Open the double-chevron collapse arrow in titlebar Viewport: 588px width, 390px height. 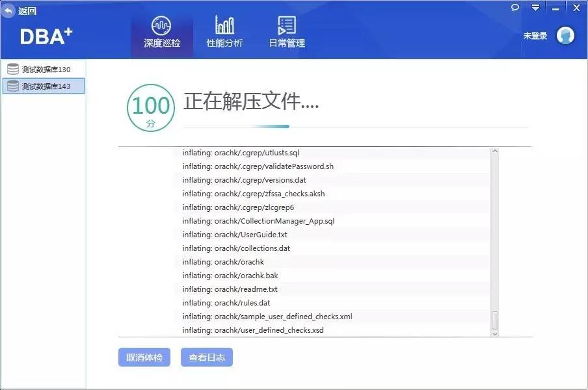[x=535, y=7]
